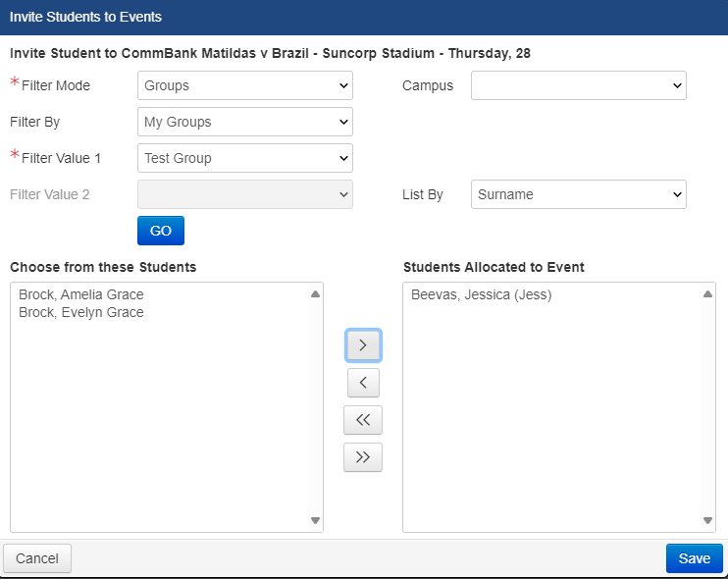The height and width of the screenshot is (579, 728).
Task: Save the student invitations
Action: [694, 558]
